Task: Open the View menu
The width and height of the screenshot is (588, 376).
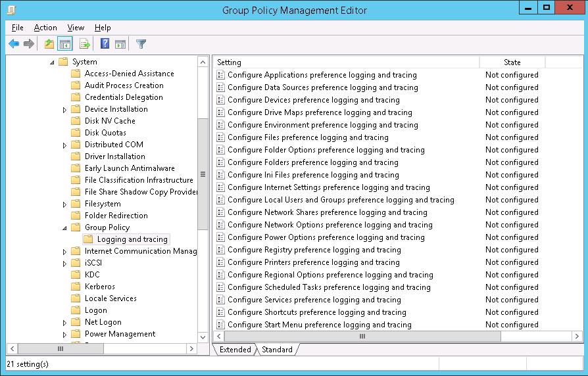Action: (76, 28)
